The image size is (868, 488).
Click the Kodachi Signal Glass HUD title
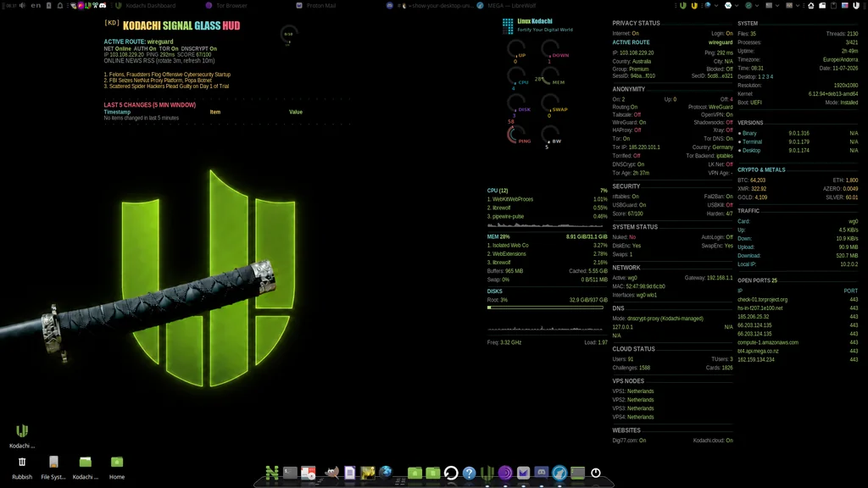pos(181,25)
